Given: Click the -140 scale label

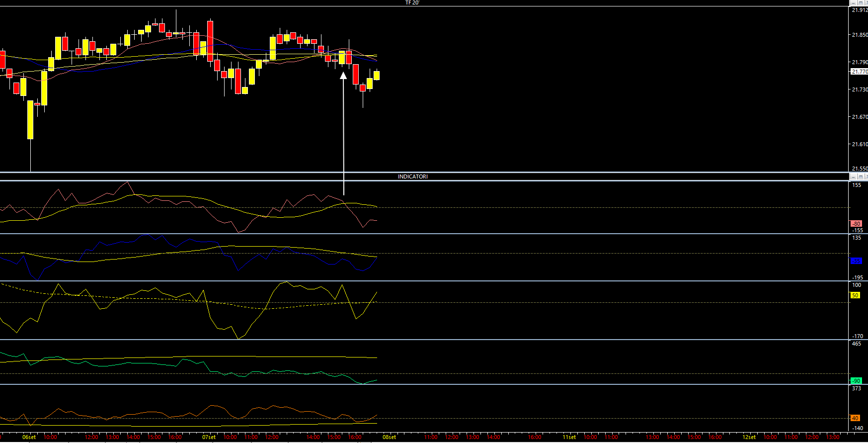Looking at the screenshot, I should point(858,428).
